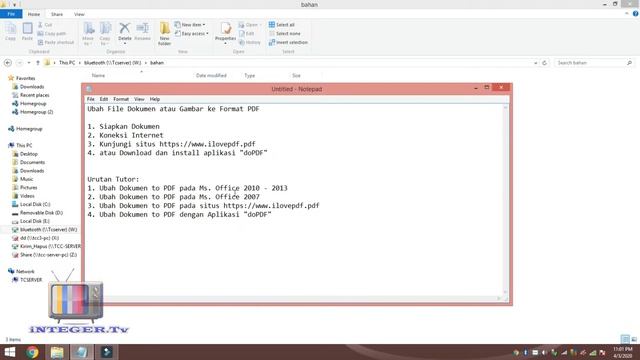Open Easy access dropdown in ribbon
Screen dimensions: 640x360
192,33
